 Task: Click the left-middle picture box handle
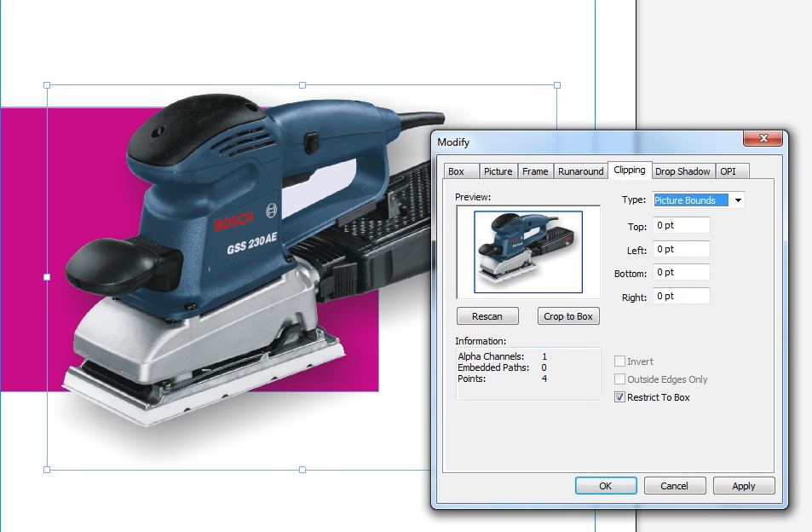47,277
